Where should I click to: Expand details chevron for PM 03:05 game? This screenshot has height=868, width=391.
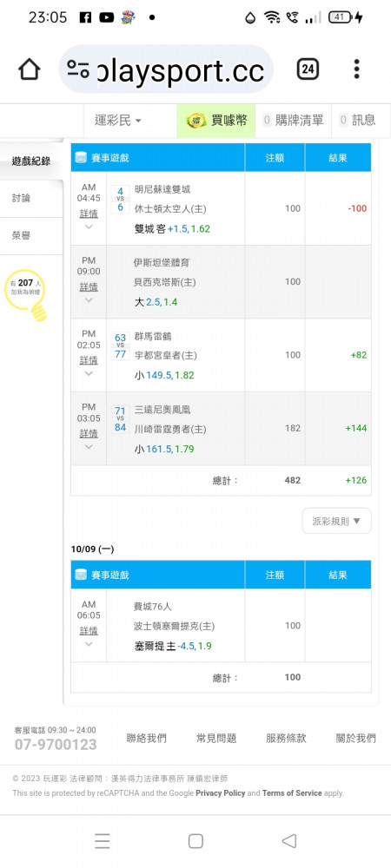(x=89, y=446)
